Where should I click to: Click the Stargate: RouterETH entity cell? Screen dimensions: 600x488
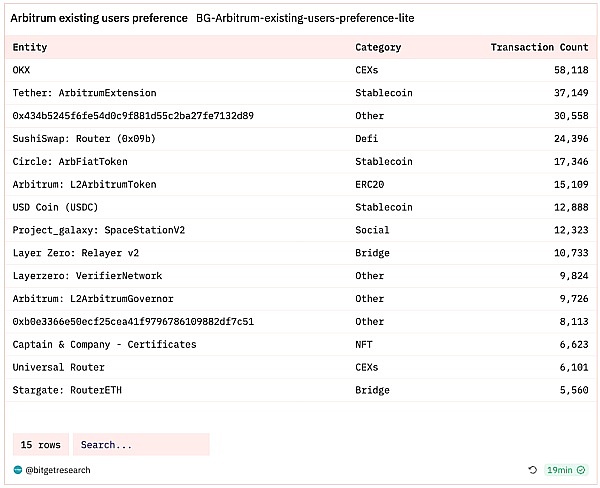pyautogui.click(x=67, y=390)
